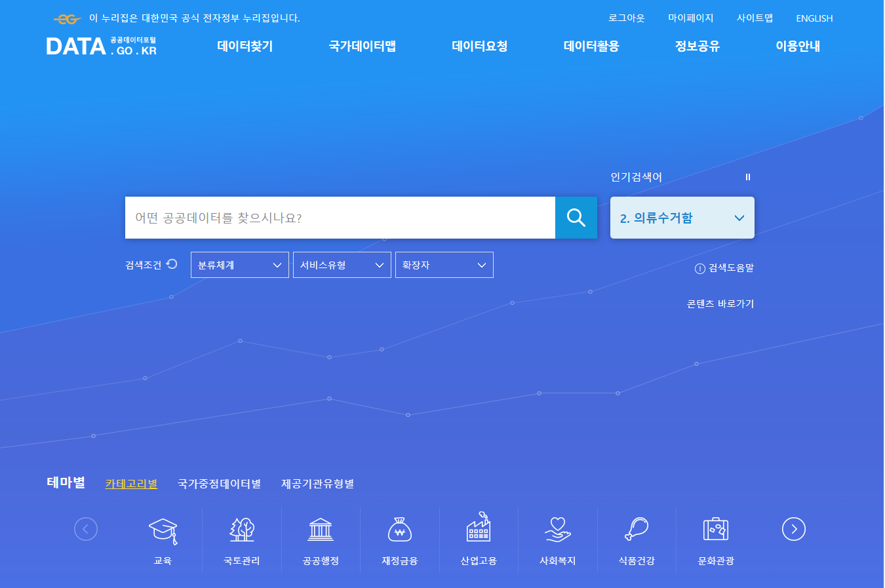Show the previous categories with the left arrow
885x588 pixels.
(86, 529)
